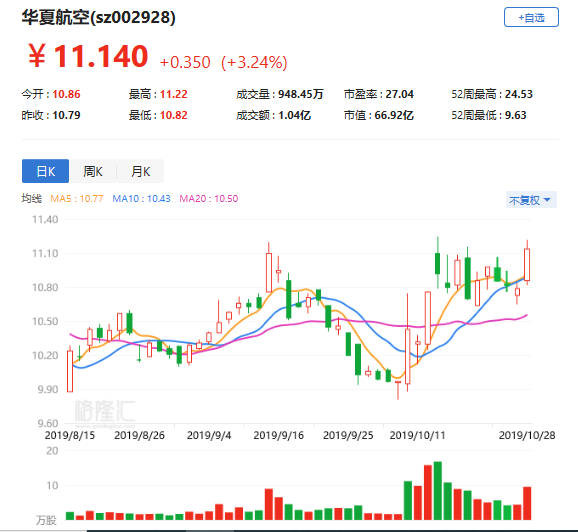Click the 2019/10/28 date axis label
Viewport: 578px width, 532px height.
coord(527,435)
